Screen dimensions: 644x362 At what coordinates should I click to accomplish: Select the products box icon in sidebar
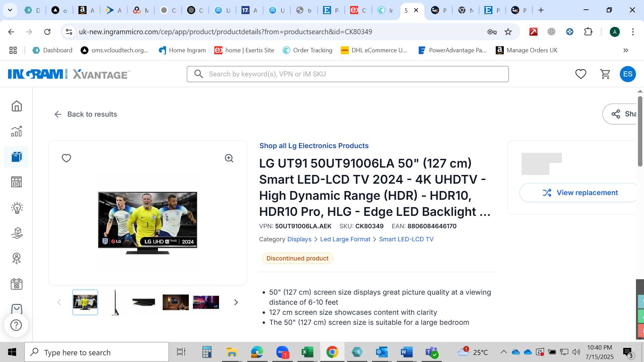coord(16,157)
